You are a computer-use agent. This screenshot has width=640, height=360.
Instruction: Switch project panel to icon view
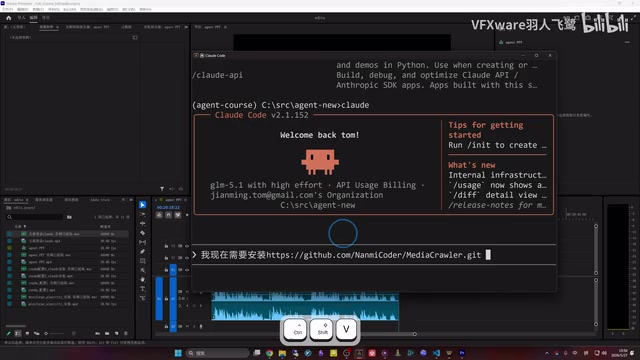(27, 333)
